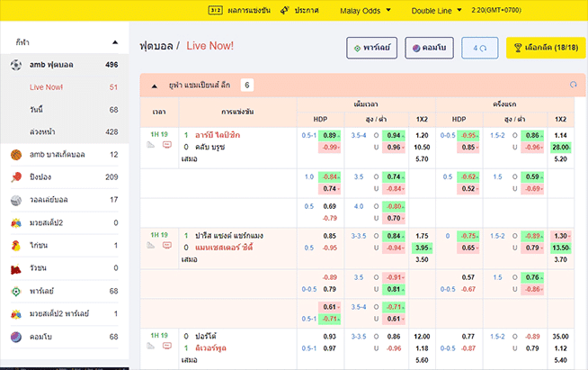Click the auto-refresh countdown button
The image size is (588, 370).
pos(480,48)
